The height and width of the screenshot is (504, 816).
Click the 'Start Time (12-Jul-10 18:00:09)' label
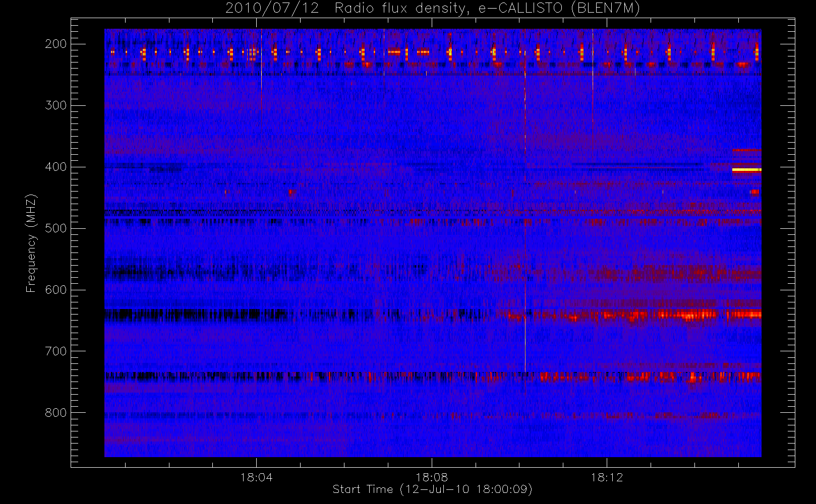pos(433,489)
